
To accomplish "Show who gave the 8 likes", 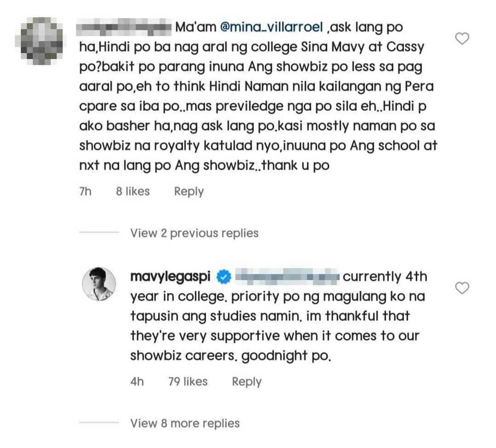I will point(133,191).
